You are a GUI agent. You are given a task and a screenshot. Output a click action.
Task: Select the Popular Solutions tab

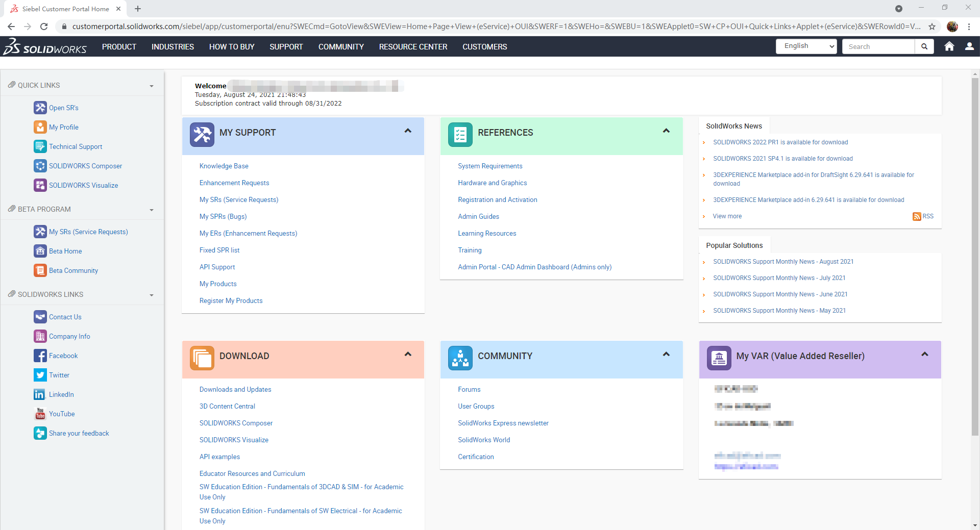[x=734, y=245]
